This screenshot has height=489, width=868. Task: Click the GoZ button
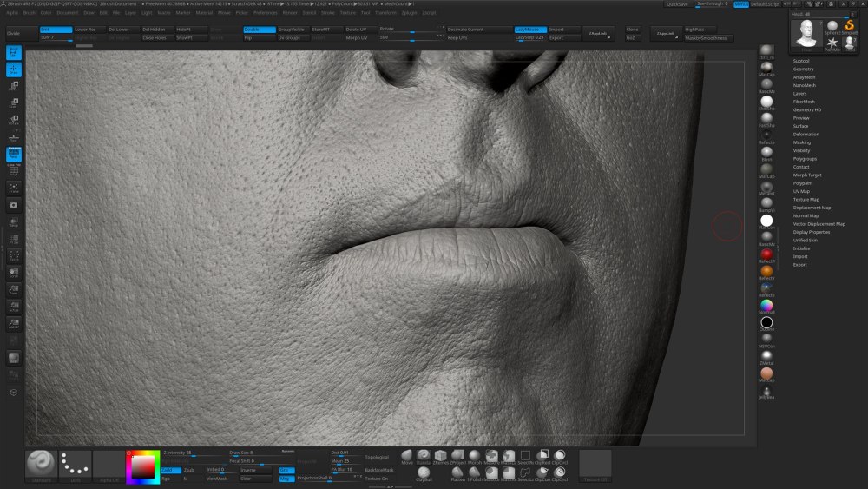632,37
